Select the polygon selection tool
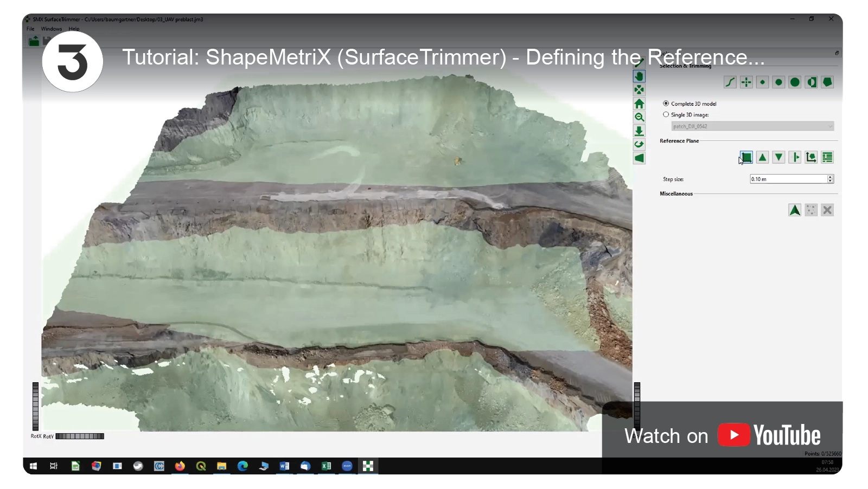This screenshot has width=868, height=489. tap(827, 82)
